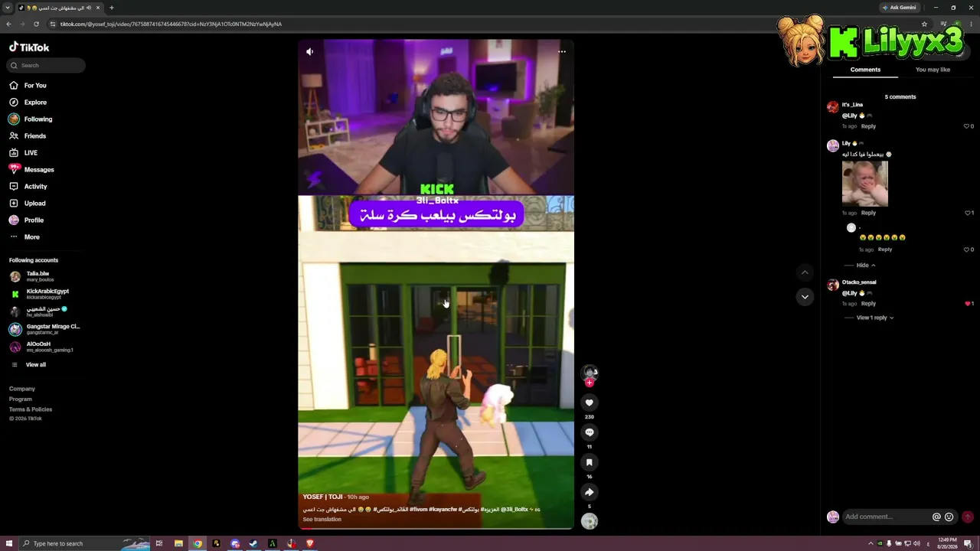The image size is (980, 551).
Task: Open the crying baby image in Lily's comment
Action: point(865,184)
